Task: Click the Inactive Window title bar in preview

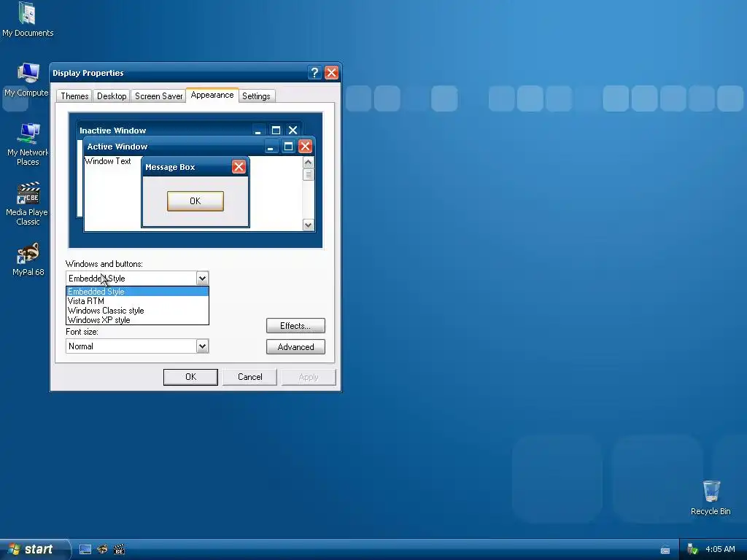Action: 190,130
